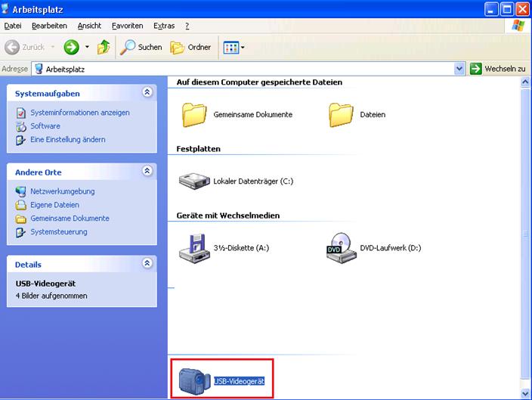Collapse the Andere Orte panel
The height and width of the screenshot is (400, 532).
[147, 171]
